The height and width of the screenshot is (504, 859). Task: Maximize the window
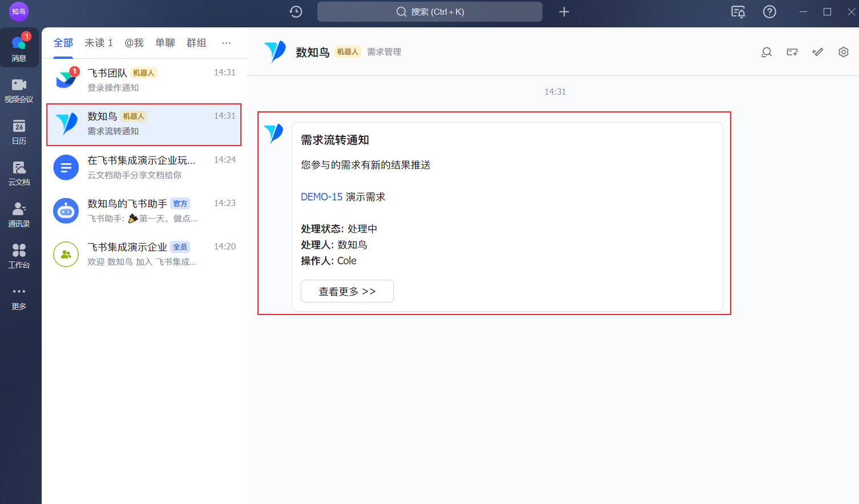coord(827,11)
